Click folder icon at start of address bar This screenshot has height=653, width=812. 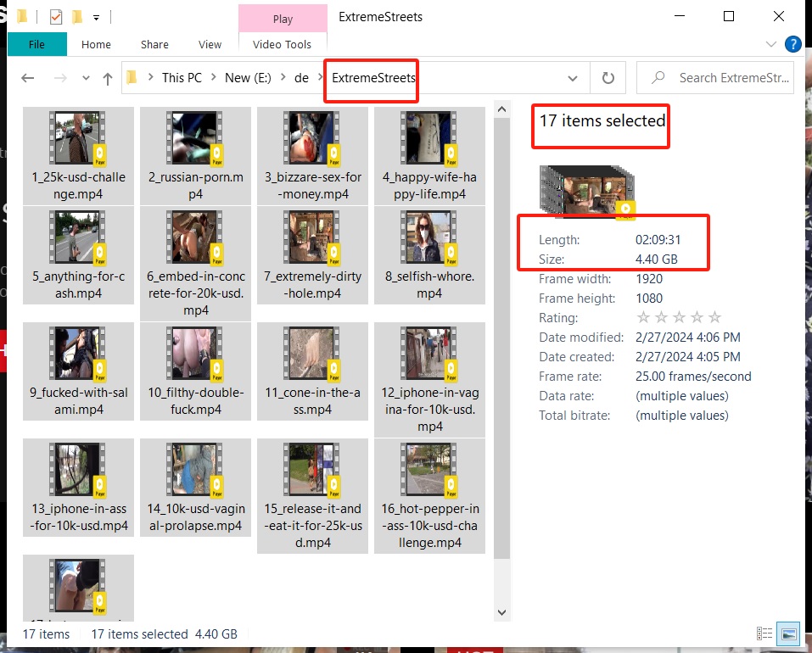point(132,78)
